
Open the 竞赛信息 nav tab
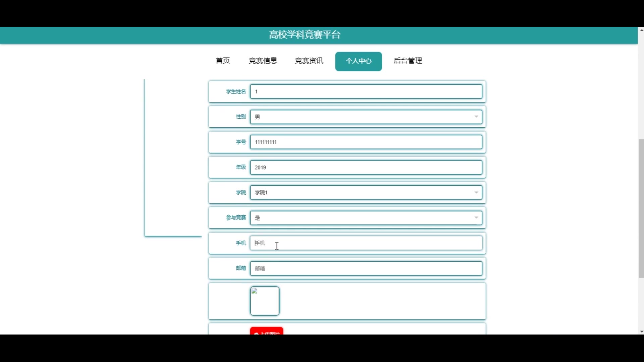[x=263, y=61]
